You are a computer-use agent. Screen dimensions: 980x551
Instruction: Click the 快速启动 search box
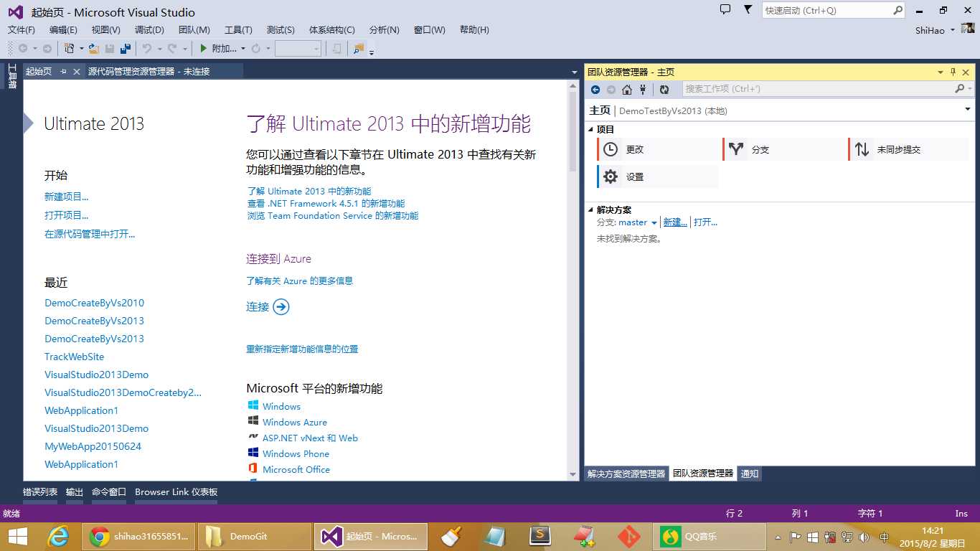click(x=833, y=11)
